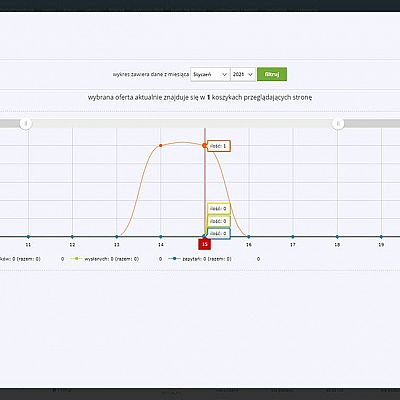Open the Styczeń month dropdown
The image size is (400, 400).
[x=210, y=74]
